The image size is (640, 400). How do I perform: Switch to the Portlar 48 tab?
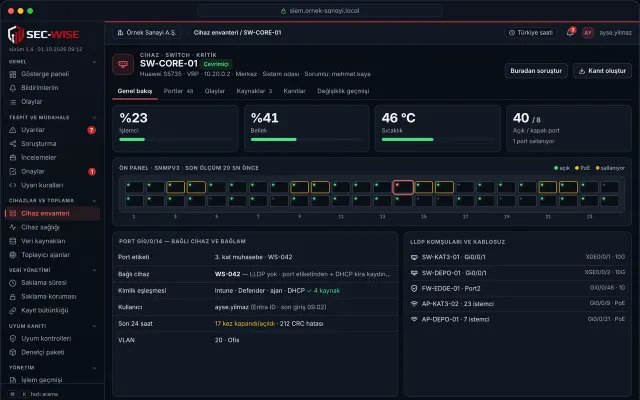click(178, 91)
